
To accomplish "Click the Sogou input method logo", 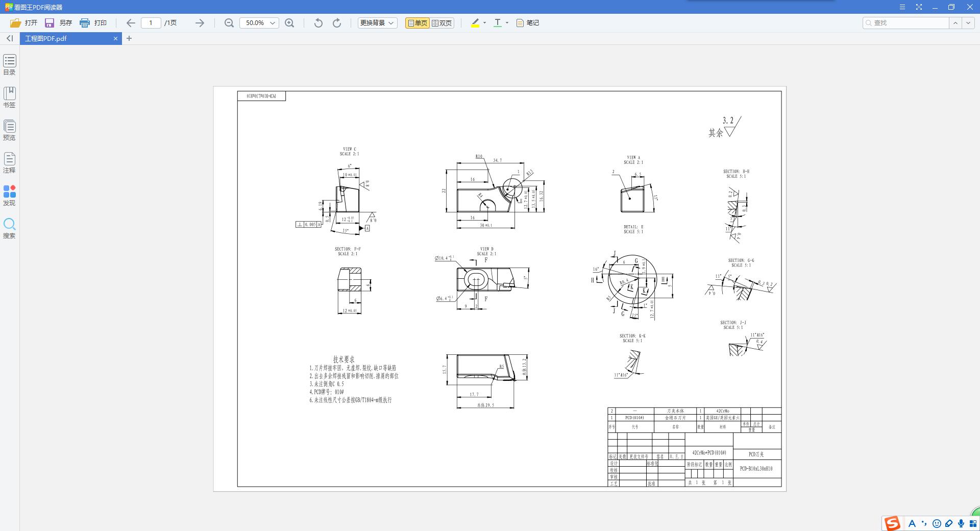I will click(x=892, y=523).
